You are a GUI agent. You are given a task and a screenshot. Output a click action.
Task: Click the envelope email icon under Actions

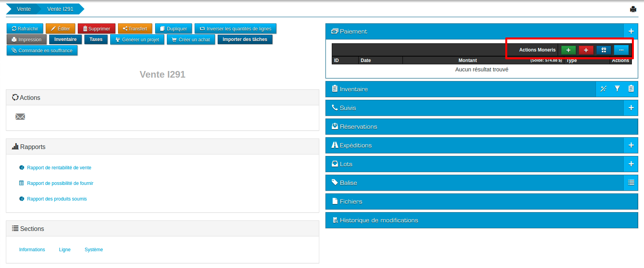pos(20,117)
